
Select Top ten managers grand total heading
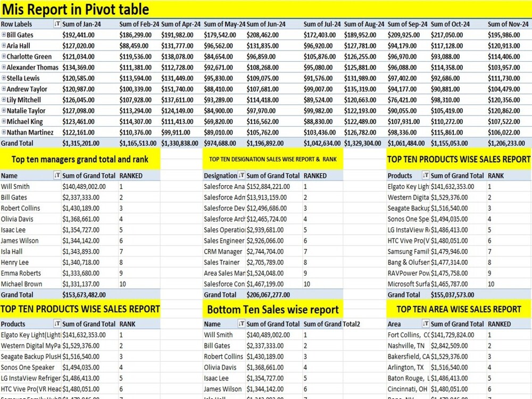80,159
